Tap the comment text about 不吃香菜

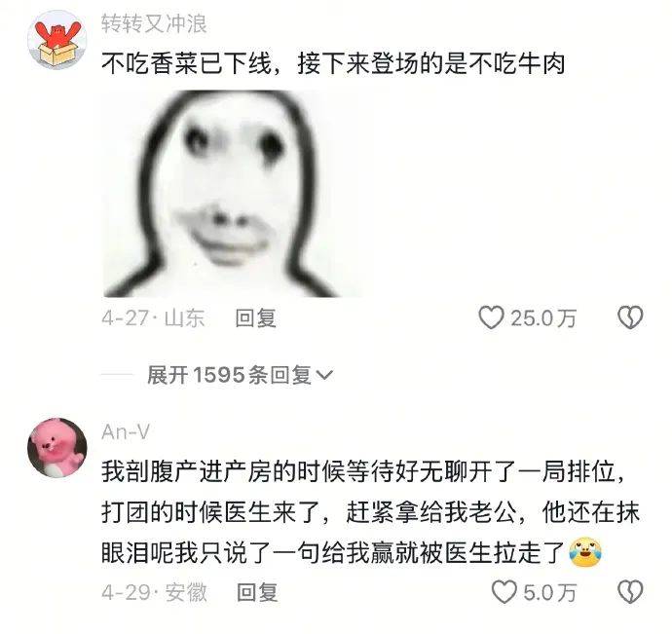coord(333,64)
